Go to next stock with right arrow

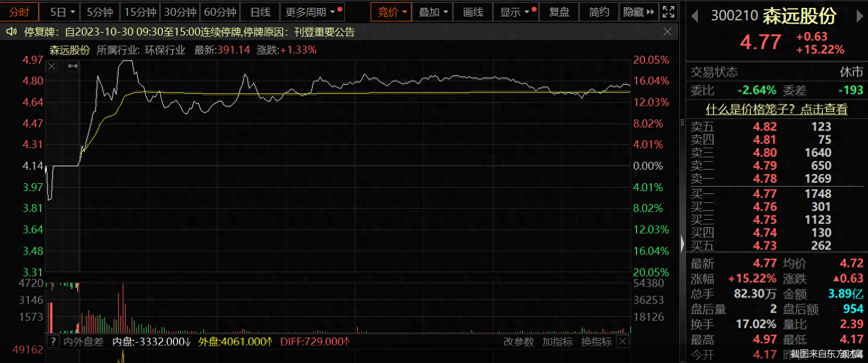click(x=860, y=17)
